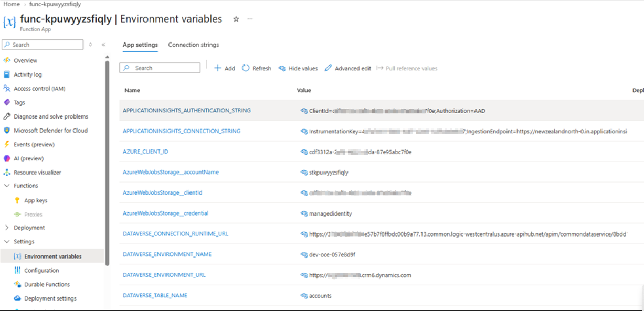Sort by the Name column header
Viewport: 644px width, 311px height.
coord(132,90)
